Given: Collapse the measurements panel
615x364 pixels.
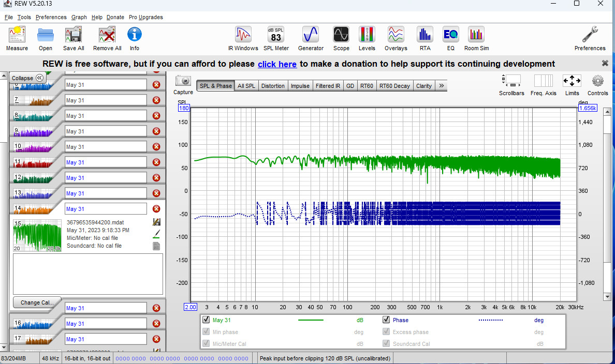Looking at the screenshot, I should point(27,78).
